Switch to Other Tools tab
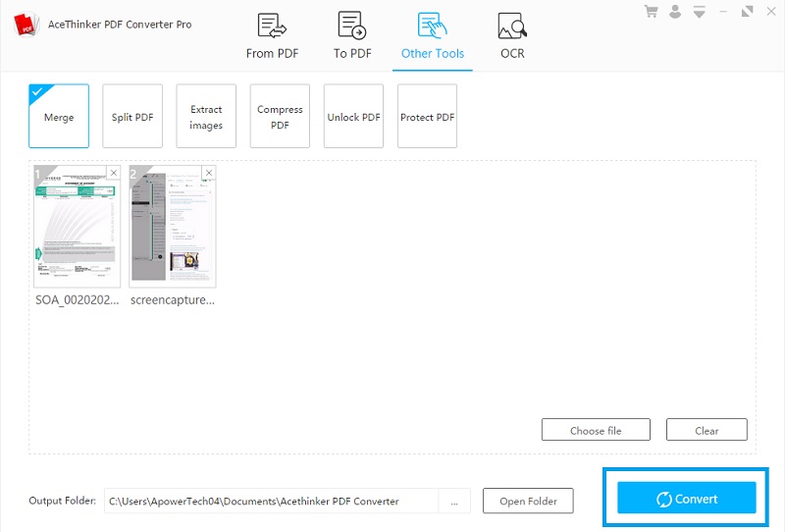This screenshot has height=532, width=785. (433, 36)
